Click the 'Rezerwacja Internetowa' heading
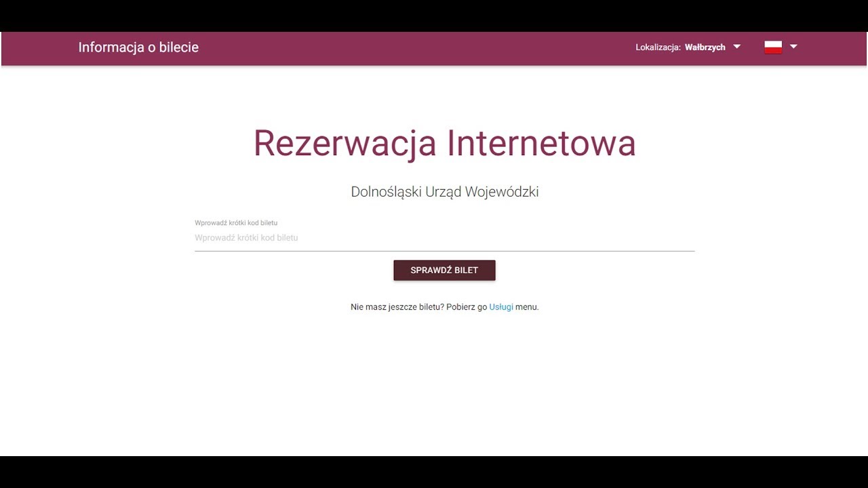The image size is (868, 488). coord(445,143)
